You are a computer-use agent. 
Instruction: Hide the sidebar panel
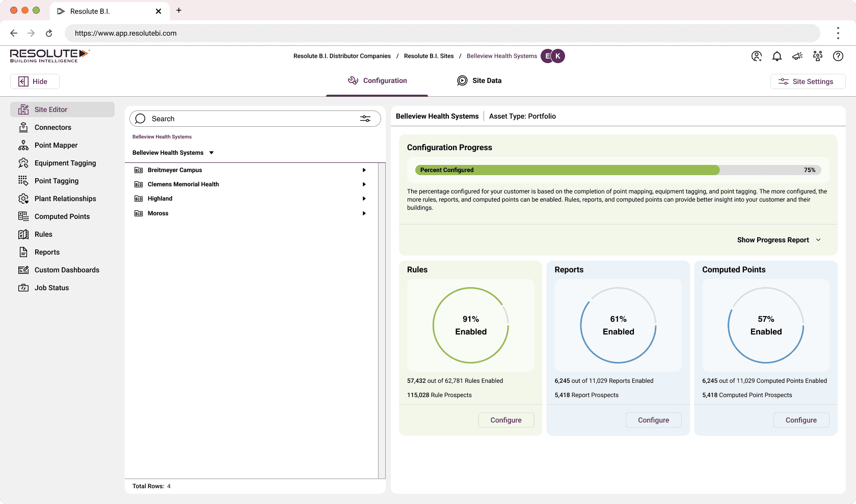point(35,81)
